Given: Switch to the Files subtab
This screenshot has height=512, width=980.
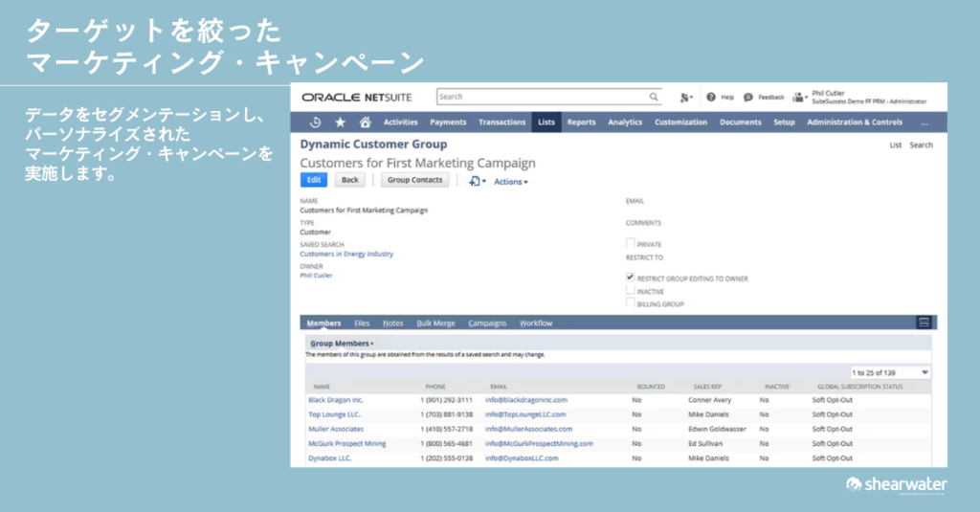Looking at the screenshot, I should pyautogui.click(x=362, y=323).
